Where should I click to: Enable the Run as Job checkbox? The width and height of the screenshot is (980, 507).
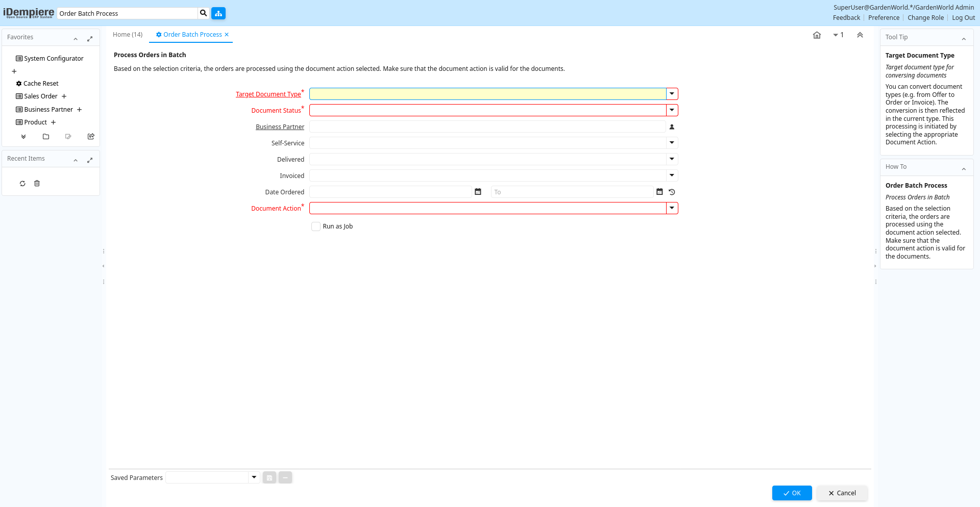(316, 226)
